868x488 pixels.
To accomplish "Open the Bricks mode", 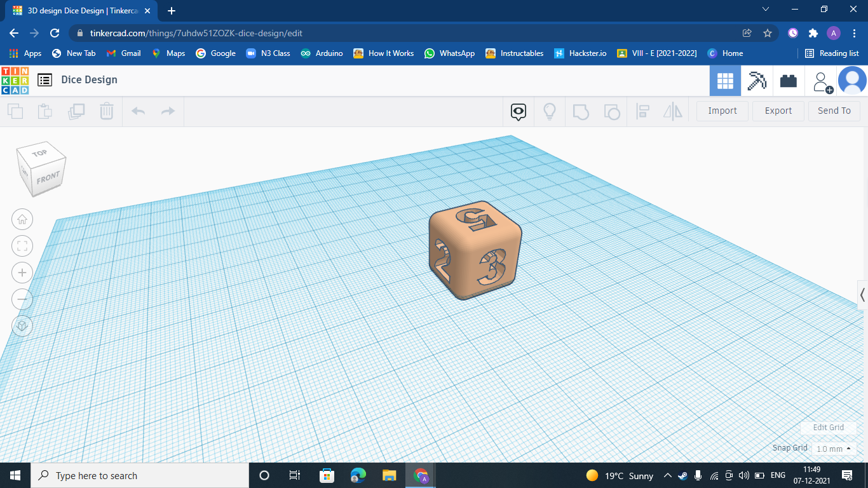I will tap(789, 81).
